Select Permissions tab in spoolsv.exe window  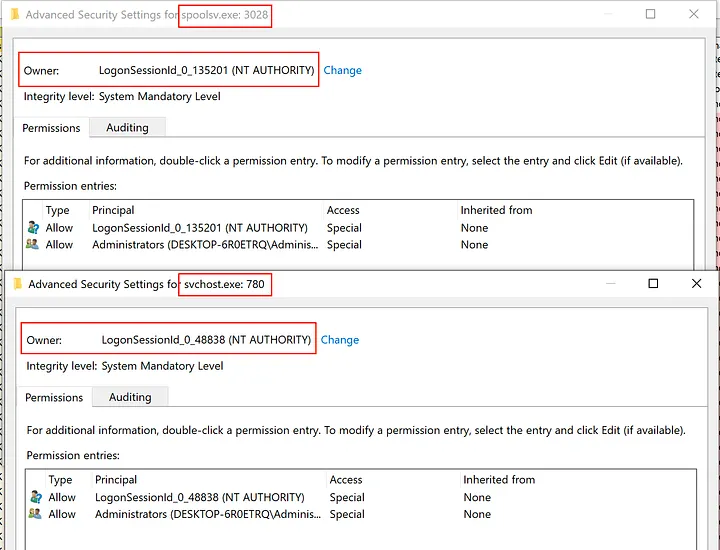click(51, 128)
